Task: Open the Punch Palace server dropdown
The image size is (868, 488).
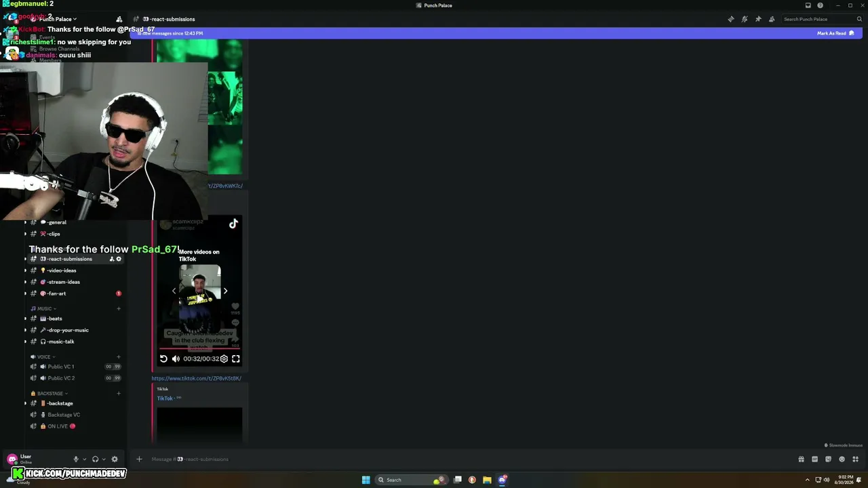Action: 58,19
